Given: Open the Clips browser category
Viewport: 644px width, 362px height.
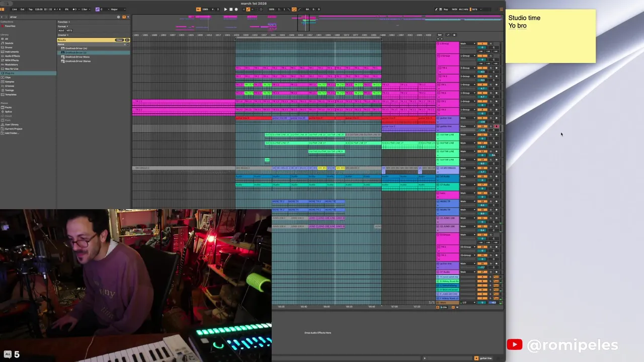Looking at the screenshot, I should pos(8,77).
